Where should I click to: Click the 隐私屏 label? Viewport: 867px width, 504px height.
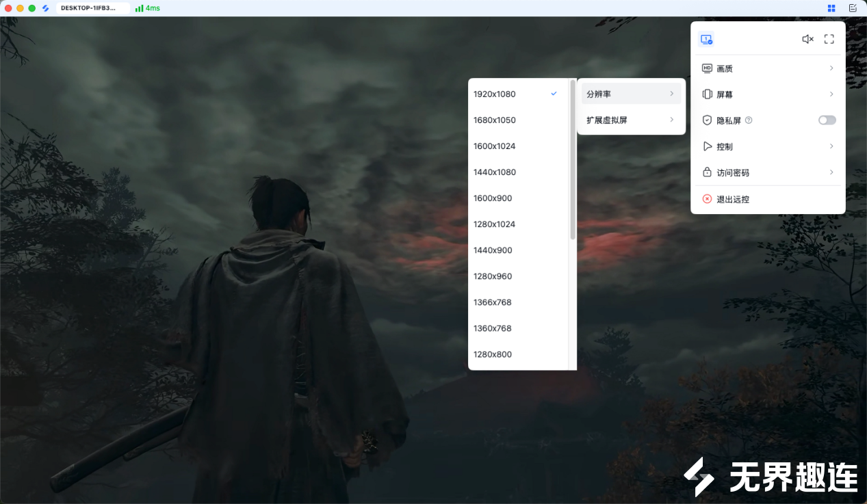click(729, 120)
